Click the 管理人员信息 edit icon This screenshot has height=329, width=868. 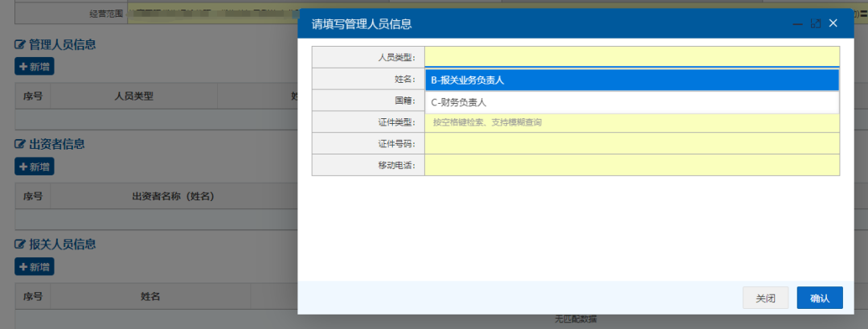(x=20, y=44)
